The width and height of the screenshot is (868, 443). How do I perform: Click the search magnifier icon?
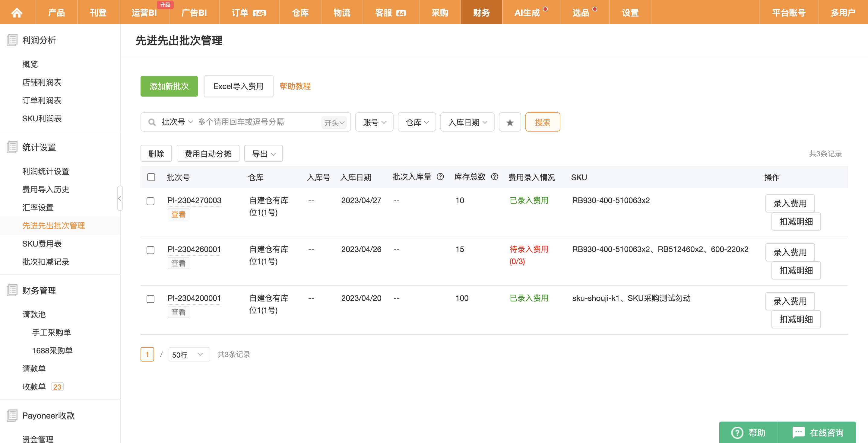[x=152, y=123]
